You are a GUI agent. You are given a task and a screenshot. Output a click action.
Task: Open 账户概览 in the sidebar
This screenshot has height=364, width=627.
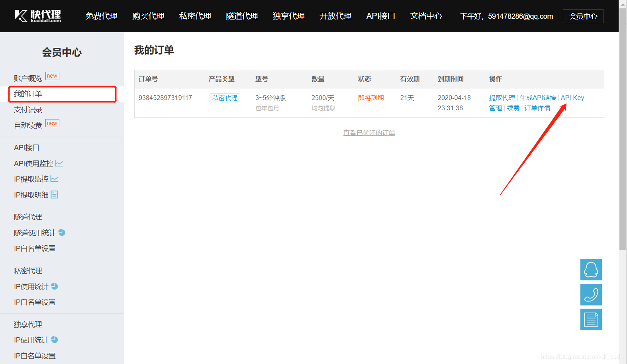pyautogui.click(x=28, y=78)
